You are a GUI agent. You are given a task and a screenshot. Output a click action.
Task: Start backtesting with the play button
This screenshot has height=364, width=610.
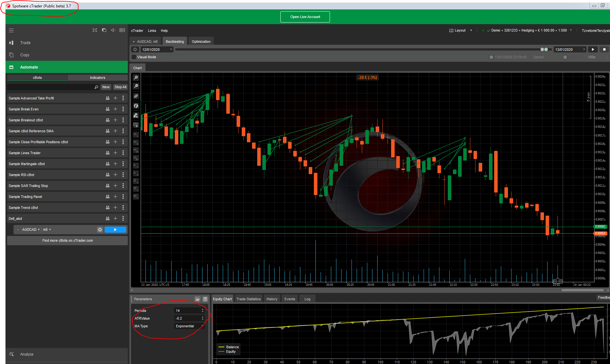[x=593, y=50]
